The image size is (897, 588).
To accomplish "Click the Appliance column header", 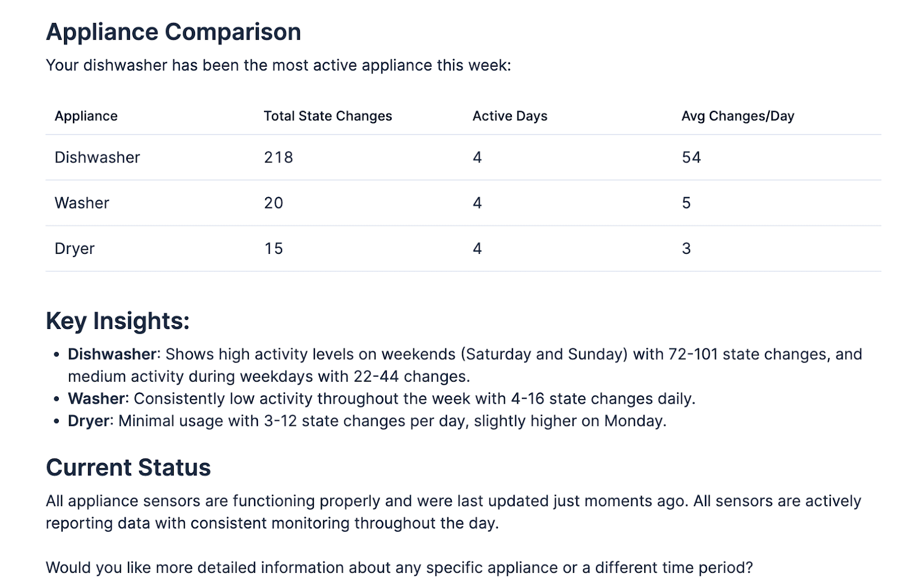I will pyautogui.click(x=86, y=116).
